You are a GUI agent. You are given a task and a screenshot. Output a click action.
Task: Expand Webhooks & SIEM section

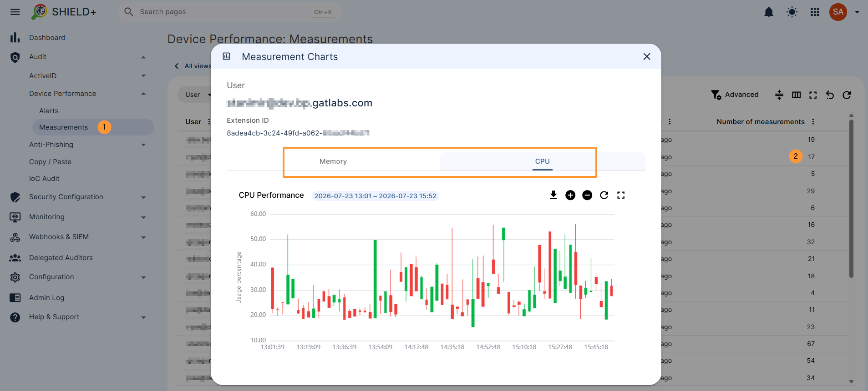[x=143, y=237]
